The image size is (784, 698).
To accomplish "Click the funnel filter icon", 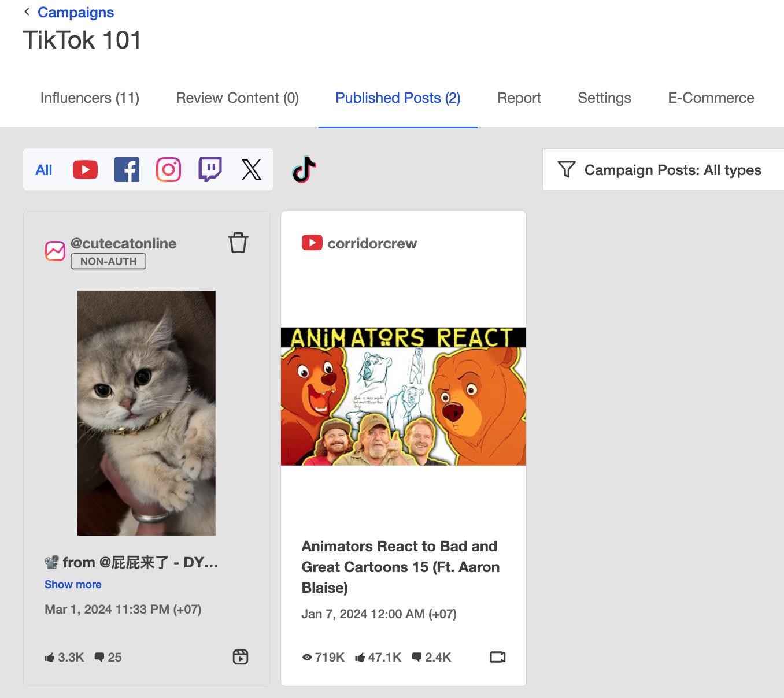I will (x=567, y=169).
